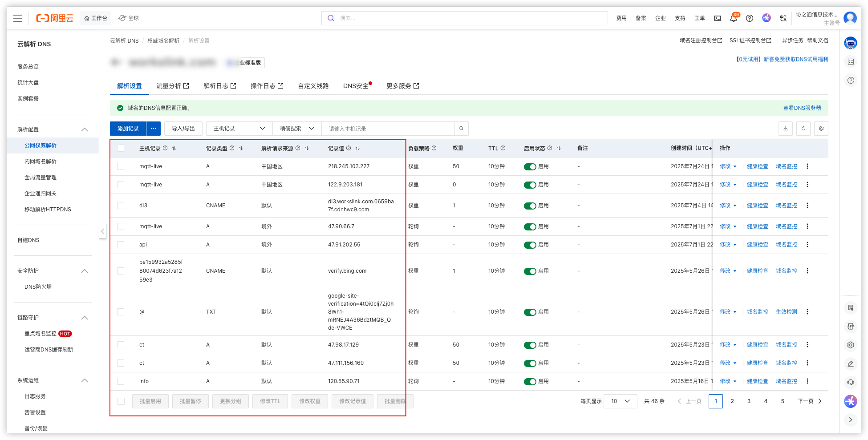868x440 pixels.
Task: Open the 主机记录 search field dropdown
Action: click(239, 129)
